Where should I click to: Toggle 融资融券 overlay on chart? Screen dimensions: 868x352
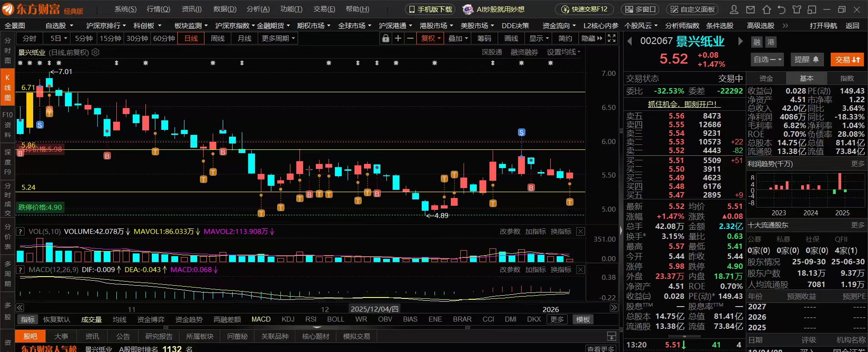[524, 52]
